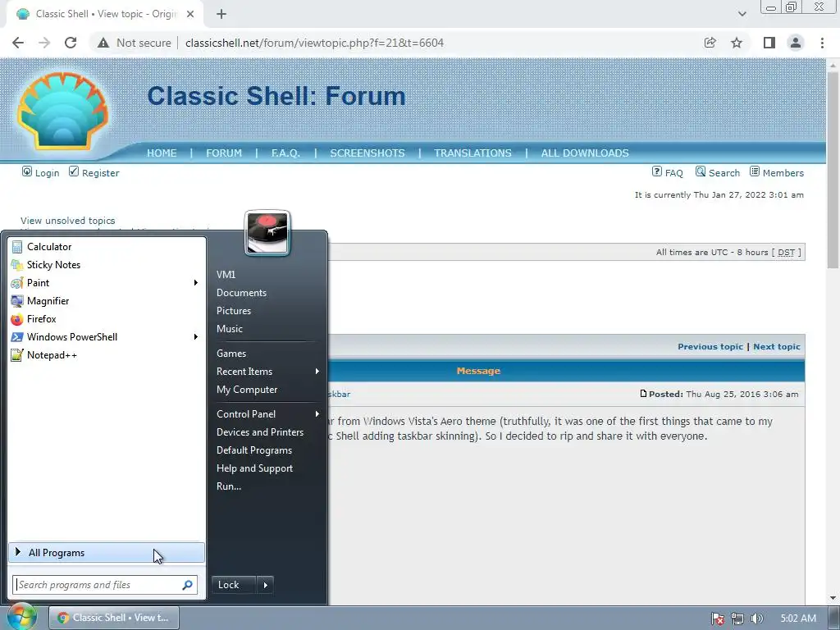Open the Chrome profile icon

(x=796, y=43)
